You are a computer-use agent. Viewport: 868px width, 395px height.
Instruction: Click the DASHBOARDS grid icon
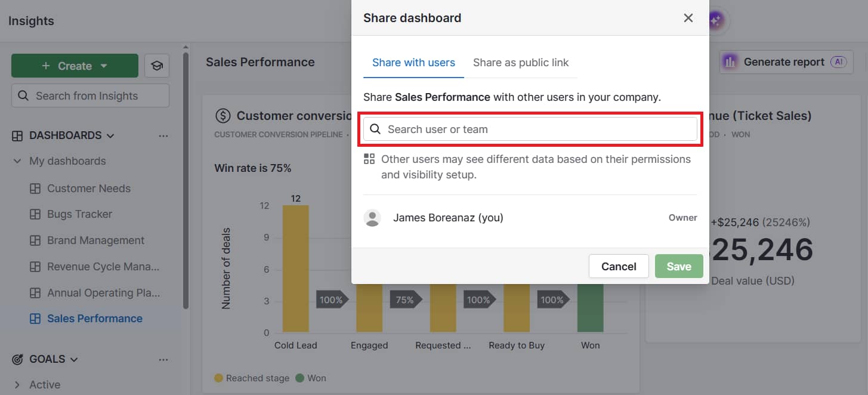click(16, 135)
